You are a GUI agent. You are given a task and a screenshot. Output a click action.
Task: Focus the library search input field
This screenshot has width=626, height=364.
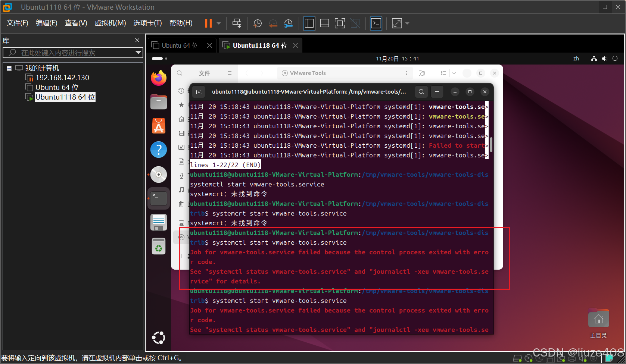pos(73,53)
